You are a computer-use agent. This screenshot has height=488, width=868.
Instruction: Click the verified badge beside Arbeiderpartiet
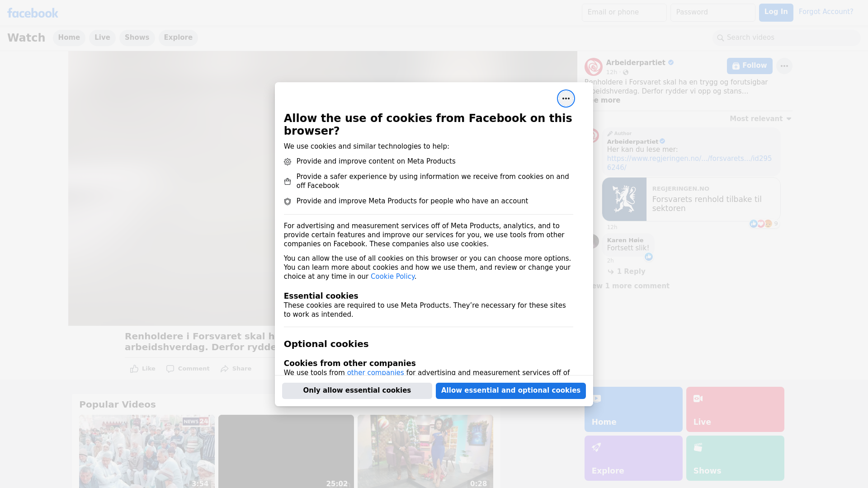click(x=671, y=63)
